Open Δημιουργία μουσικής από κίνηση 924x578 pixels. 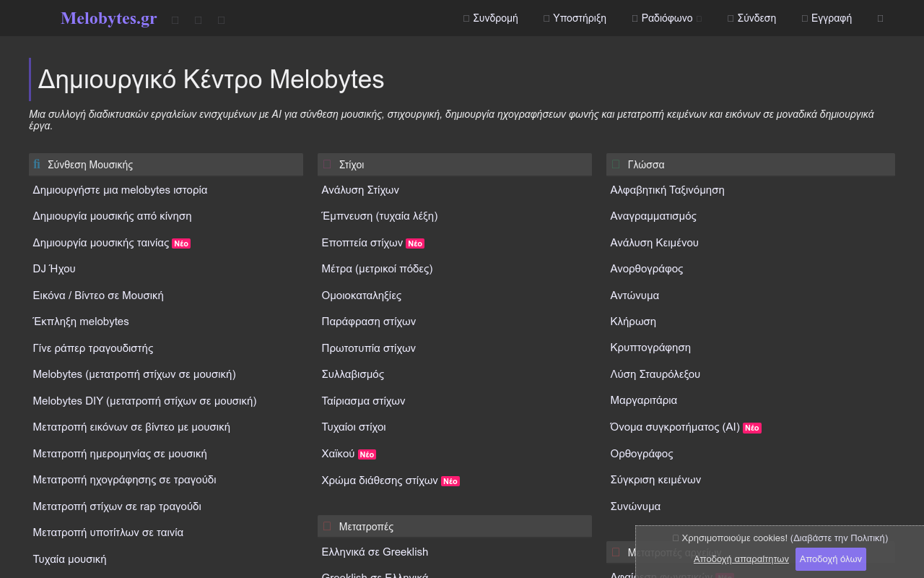(x=112, y=216)
